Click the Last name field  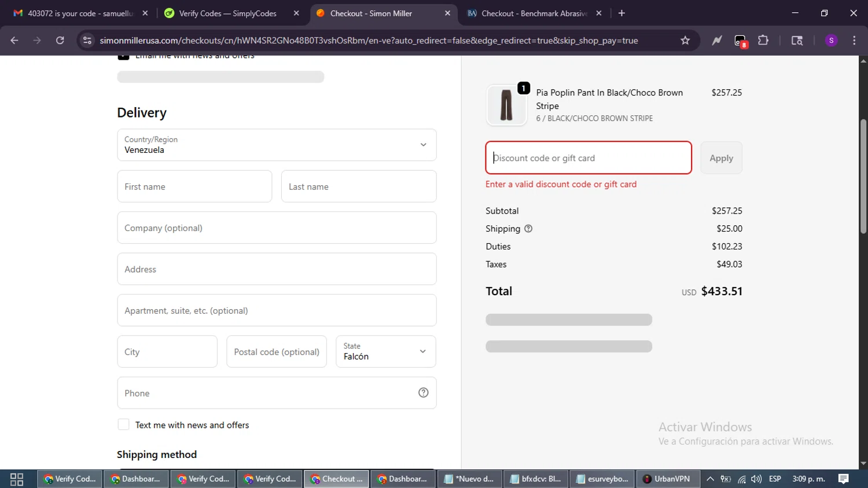[359, 186]
